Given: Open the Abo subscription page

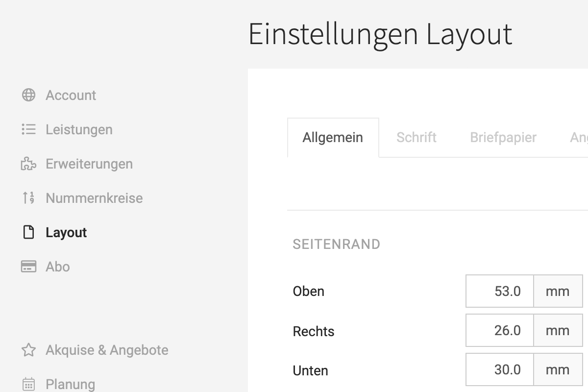Looking at the screenshot, I should 58,267.
